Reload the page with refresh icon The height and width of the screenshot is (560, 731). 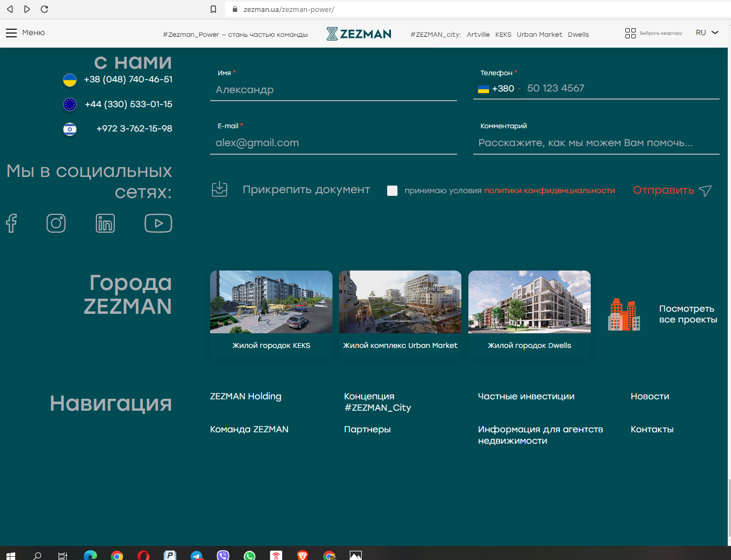(44, 9)
